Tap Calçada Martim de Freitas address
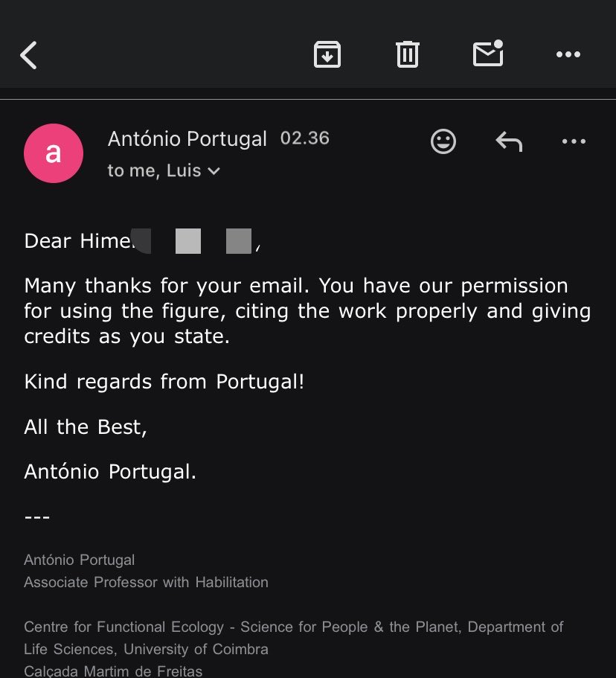 [x=113, y=671]
